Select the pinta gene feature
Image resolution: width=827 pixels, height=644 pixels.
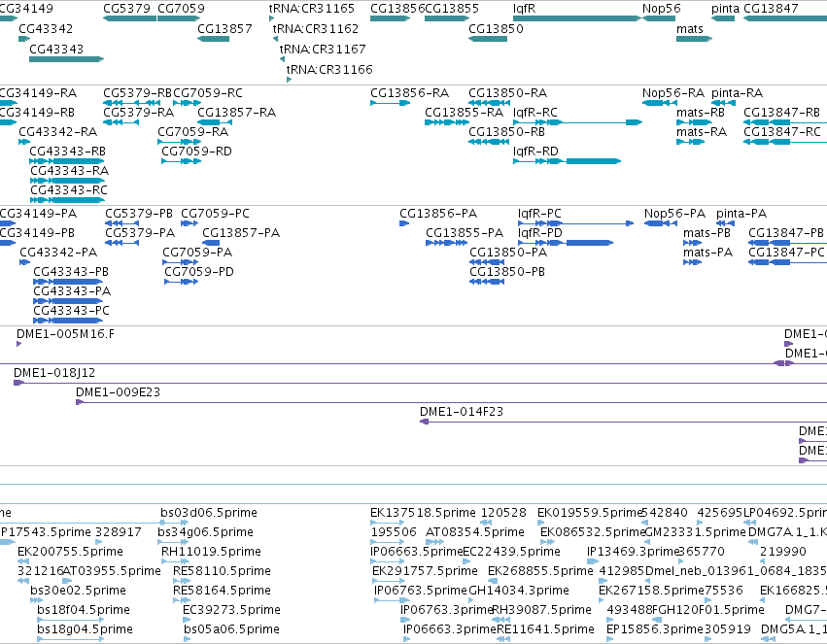tap(723, 18)
